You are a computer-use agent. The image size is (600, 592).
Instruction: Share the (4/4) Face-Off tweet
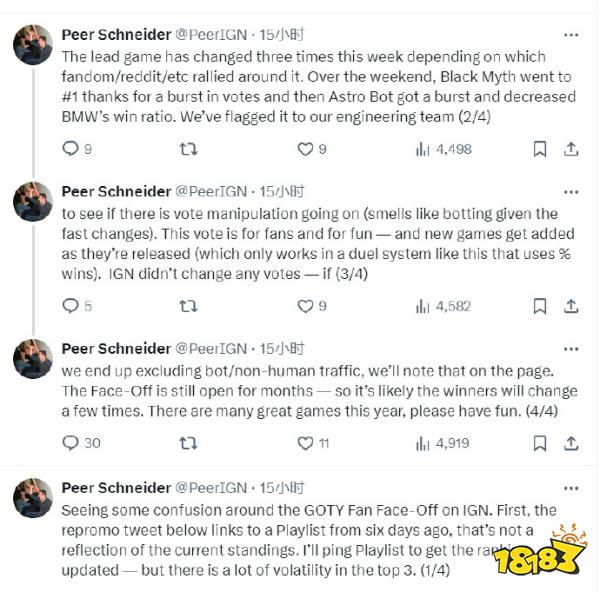click(x=571, y=443)
